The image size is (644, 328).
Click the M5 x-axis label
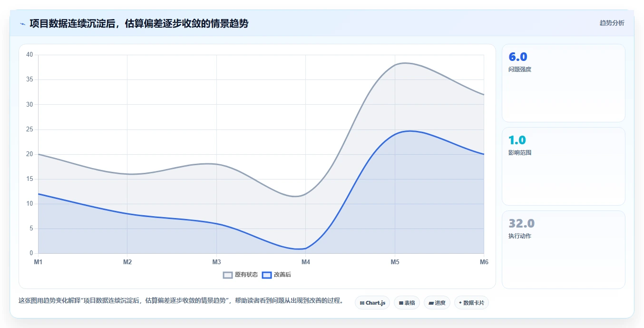click(395, 262)
